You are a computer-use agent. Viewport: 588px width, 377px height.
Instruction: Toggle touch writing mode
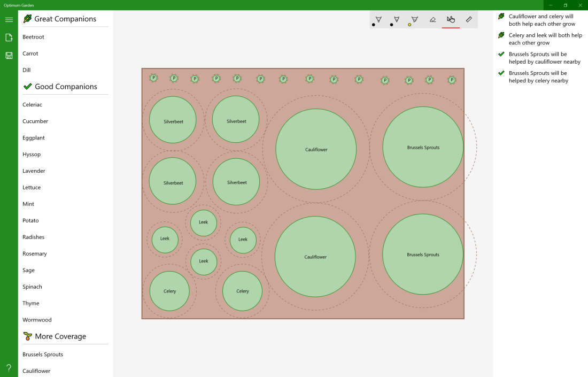(451, 20)
